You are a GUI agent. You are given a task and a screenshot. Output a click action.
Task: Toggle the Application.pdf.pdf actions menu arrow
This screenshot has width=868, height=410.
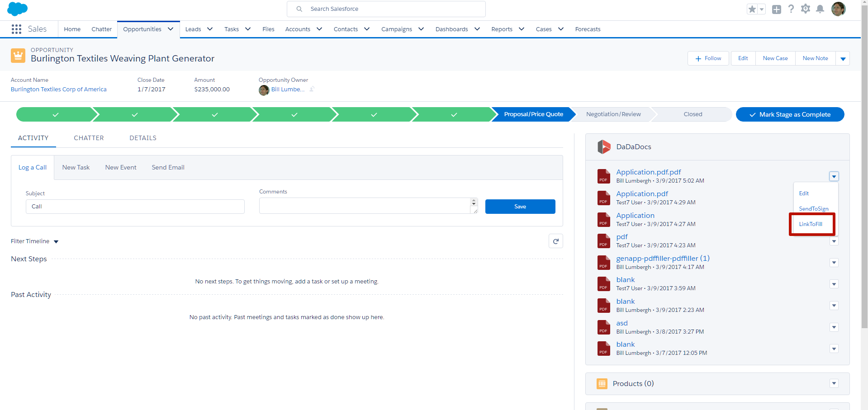834,176
